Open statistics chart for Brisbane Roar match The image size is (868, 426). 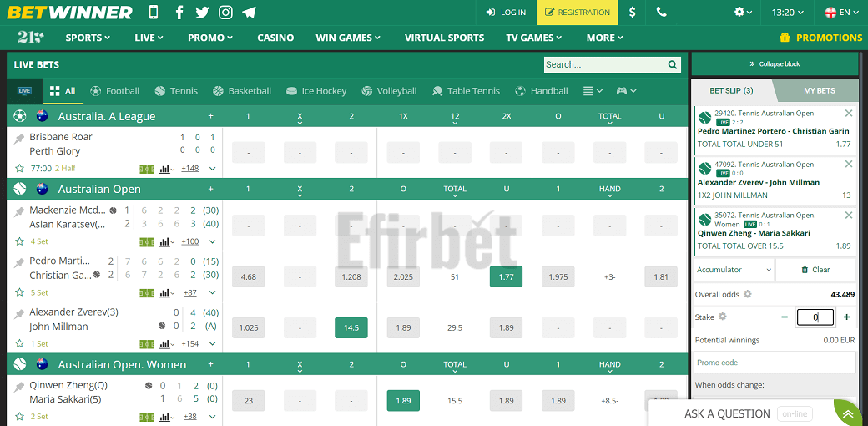[x=166, y=169]
